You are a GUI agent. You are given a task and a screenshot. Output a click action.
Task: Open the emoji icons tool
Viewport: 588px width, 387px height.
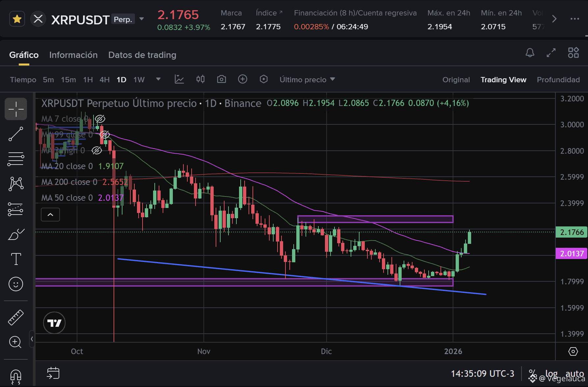16,284
